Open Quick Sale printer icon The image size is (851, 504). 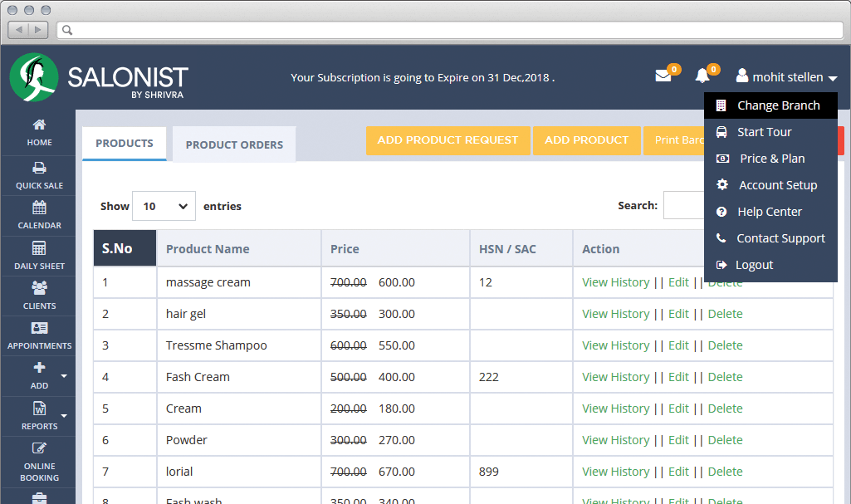(x=39, y=169)
